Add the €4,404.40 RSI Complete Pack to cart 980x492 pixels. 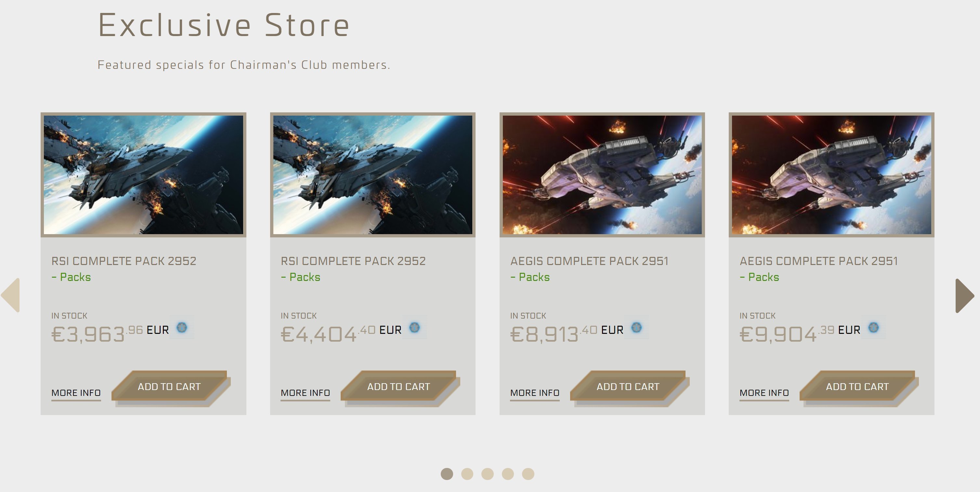point(399,387)
